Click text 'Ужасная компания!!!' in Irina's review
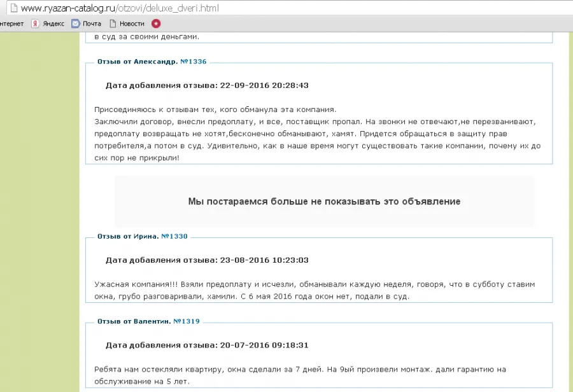The image size is (573, 392). [x=136, y=284]
